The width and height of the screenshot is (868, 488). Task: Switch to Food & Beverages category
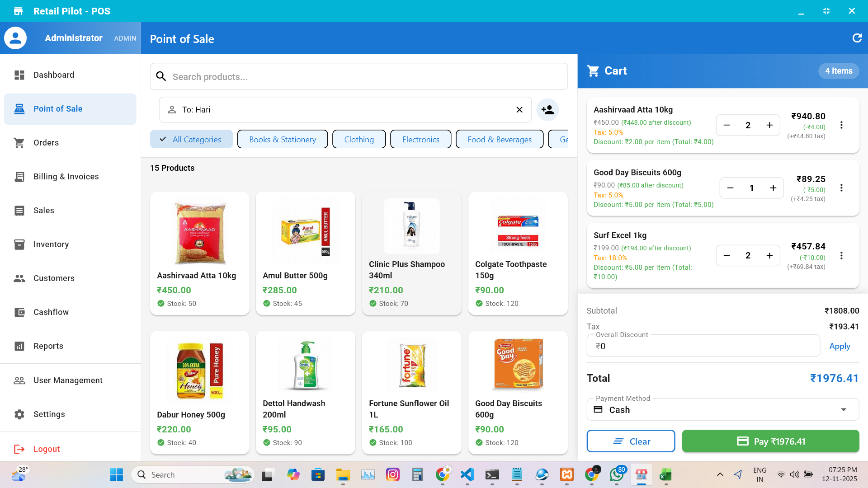pos(499,139)
